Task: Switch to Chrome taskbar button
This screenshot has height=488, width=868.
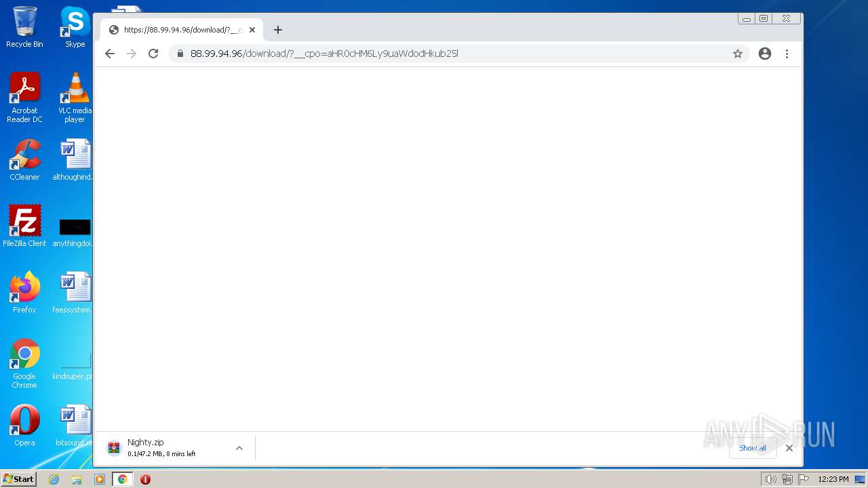Action: pyautogui.click(x=122, y=479)
